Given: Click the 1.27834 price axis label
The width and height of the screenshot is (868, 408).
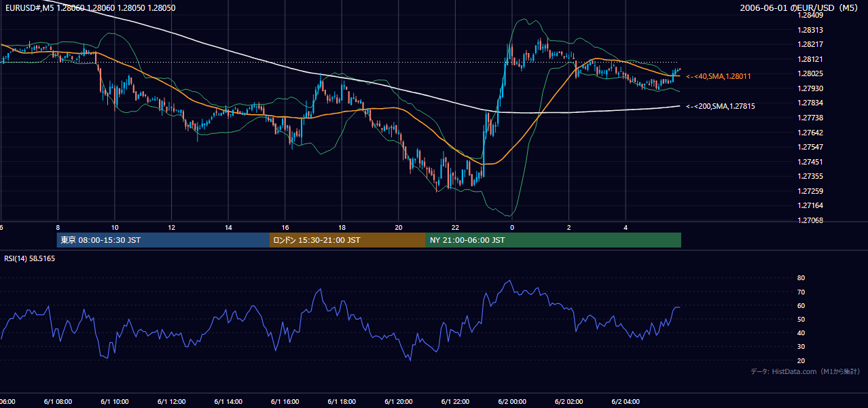Looking at the screenshot, I should (x=810, y=103).
